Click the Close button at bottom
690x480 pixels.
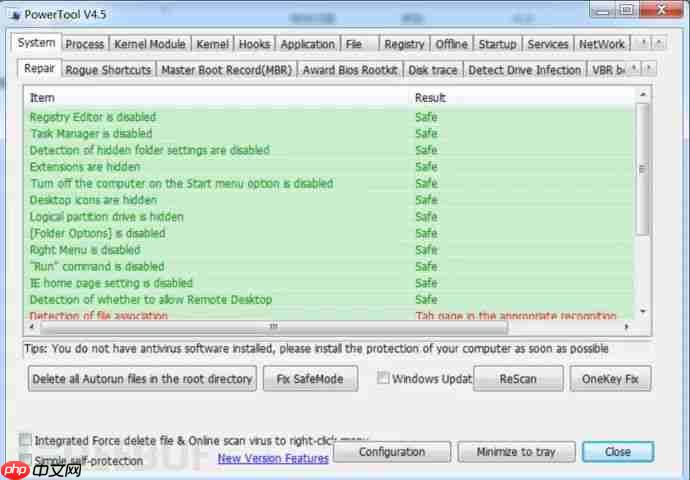point(618,452)
